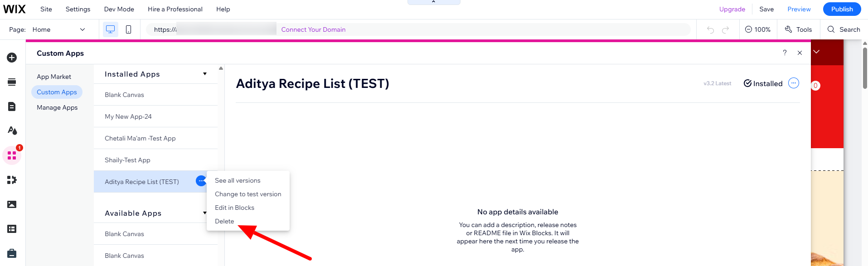Click the 100% zoom control
868x266 pixels.
(758, 29)
